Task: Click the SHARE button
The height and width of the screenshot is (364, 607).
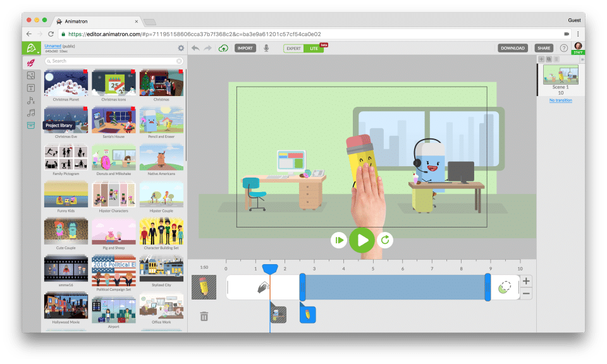Action: pyautogui.click(x=544, y=49)
